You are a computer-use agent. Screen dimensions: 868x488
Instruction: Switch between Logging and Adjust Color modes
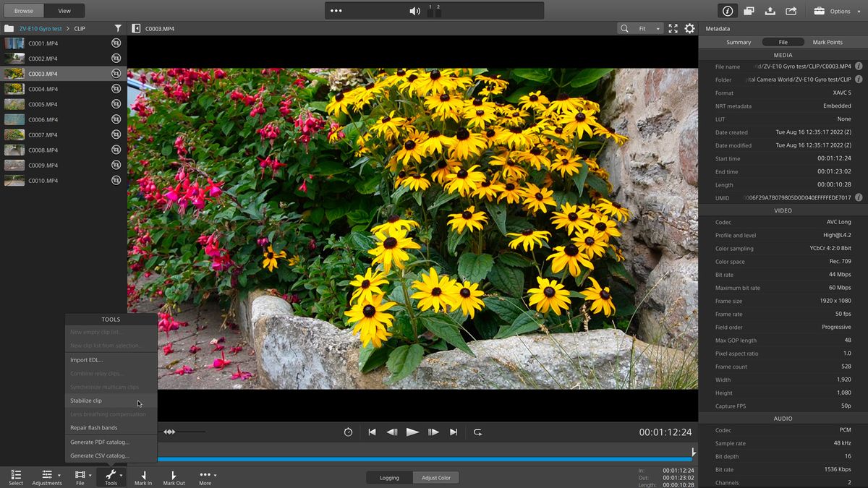(x=435, y=477)
